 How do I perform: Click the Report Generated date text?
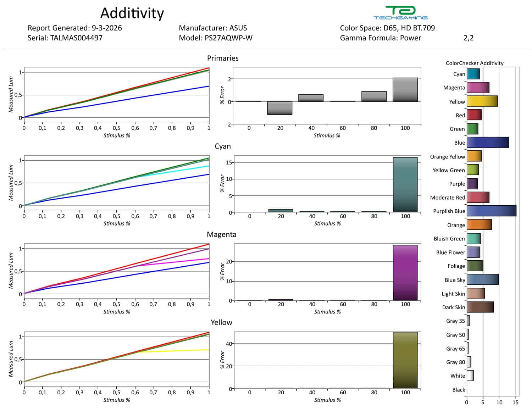pos(74,28)
